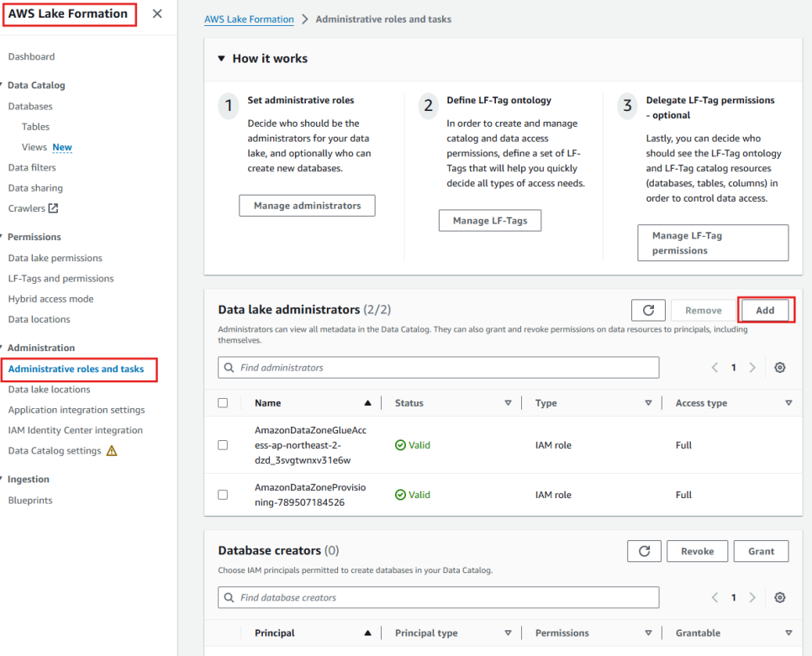Sort administrators by Type column arrow

click(648, 403)
